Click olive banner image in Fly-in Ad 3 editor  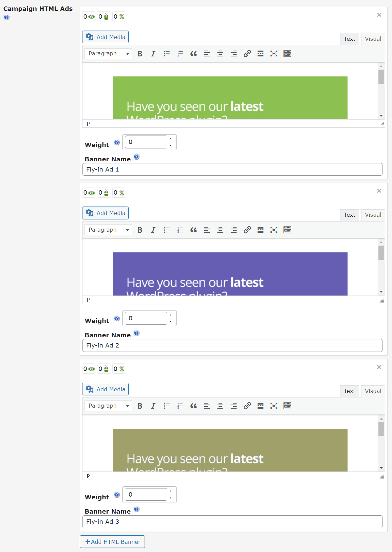click(x=230, y=450)
